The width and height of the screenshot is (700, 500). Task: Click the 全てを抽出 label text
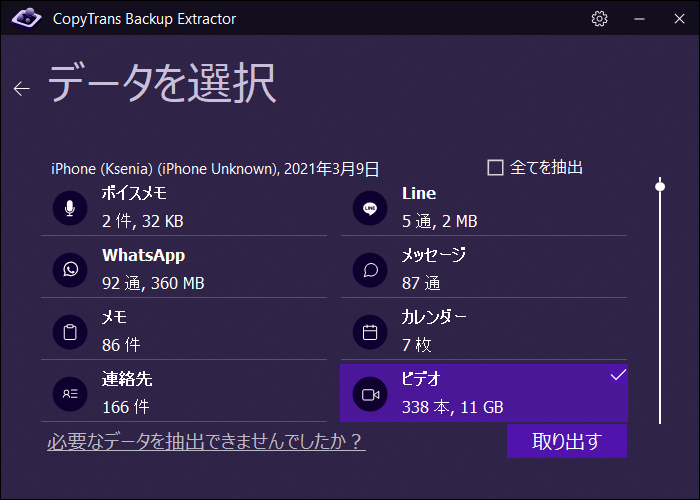(546, 168)
